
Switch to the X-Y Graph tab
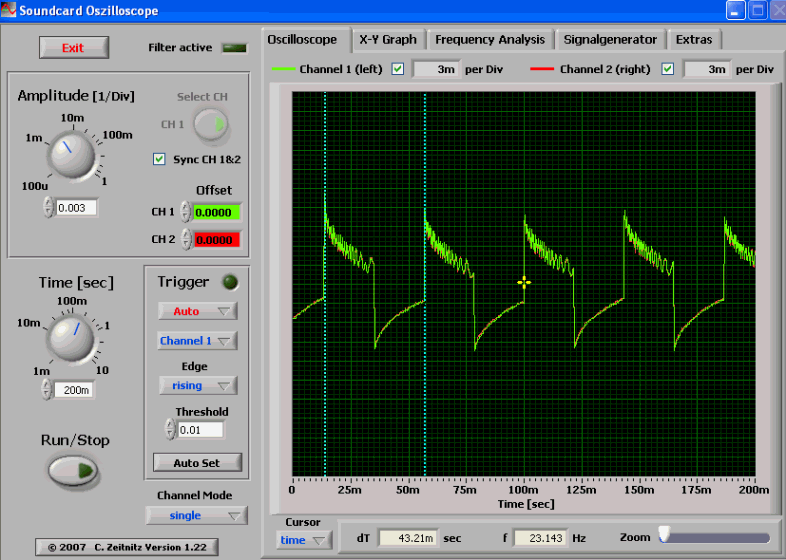point(388,40)
